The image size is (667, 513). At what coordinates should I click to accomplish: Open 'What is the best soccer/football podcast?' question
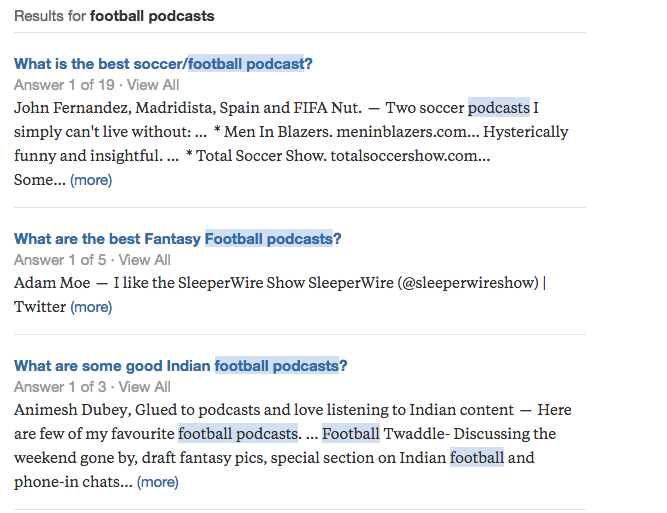(163, 64)
